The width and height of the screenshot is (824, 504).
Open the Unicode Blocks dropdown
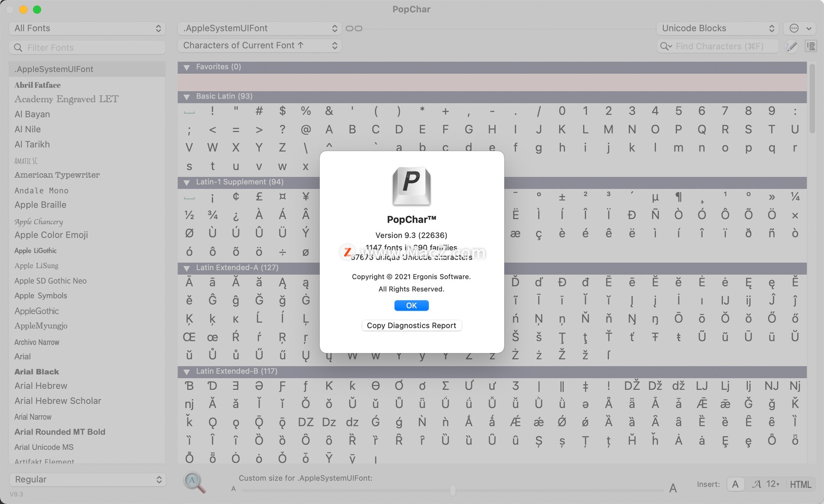pyautogui.click(x=718, y=28)
